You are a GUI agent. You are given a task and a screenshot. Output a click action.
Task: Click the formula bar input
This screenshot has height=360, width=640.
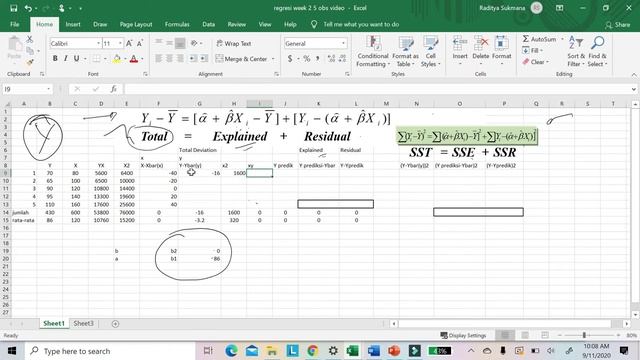click(x=377, y=89)
